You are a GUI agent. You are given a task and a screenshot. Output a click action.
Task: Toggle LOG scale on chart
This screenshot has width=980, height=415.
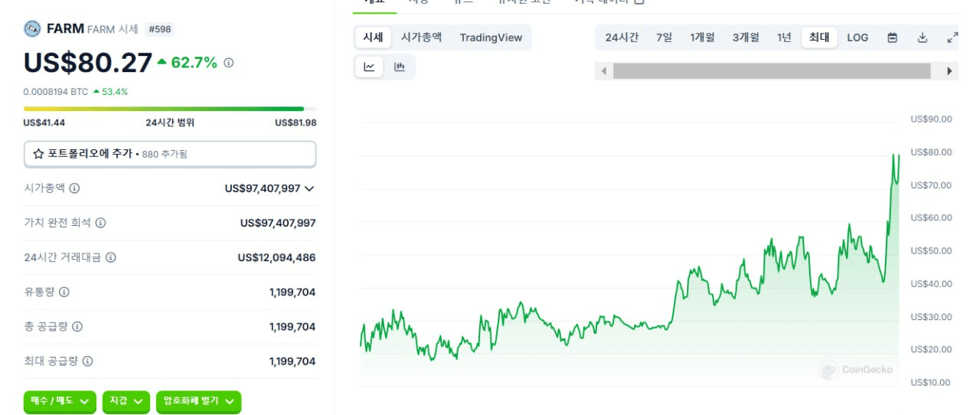[857, 38]
